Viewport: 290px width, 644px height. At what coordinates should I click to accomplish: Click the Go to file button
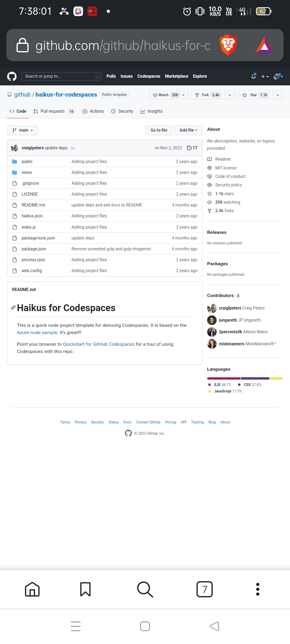[159, 130]
